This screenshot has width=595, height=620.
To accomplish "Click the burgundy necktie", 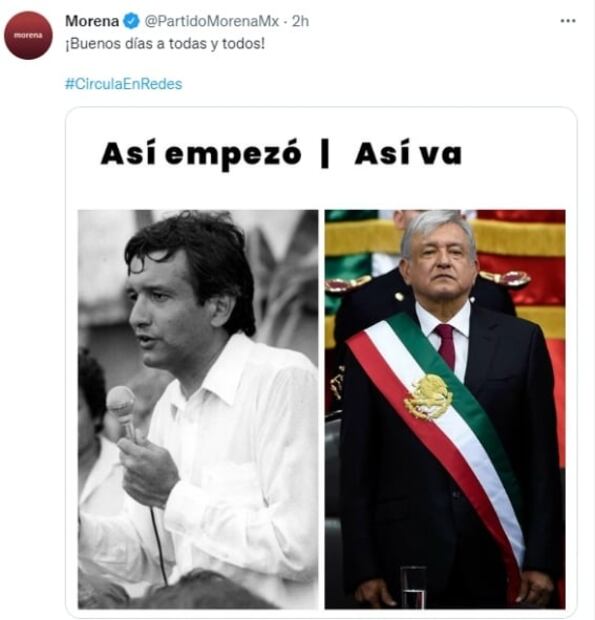I will click(x=446, y=344).
